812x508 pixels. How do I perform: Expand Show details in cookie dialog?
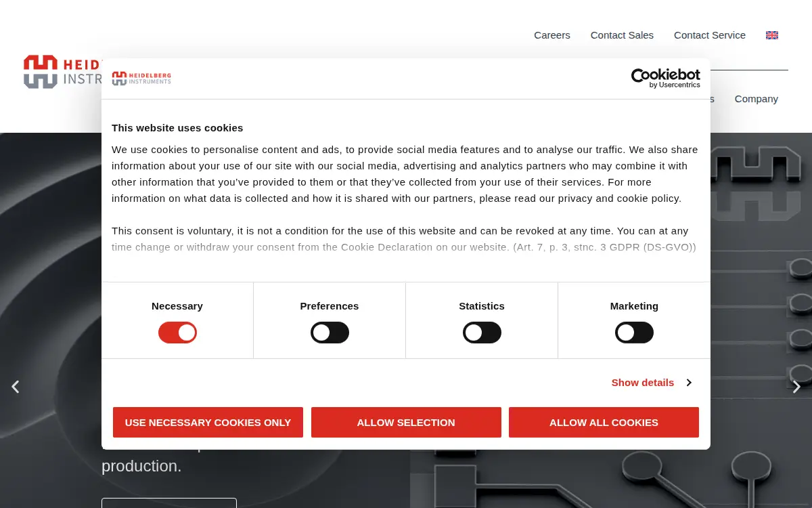tap(652, 383)
